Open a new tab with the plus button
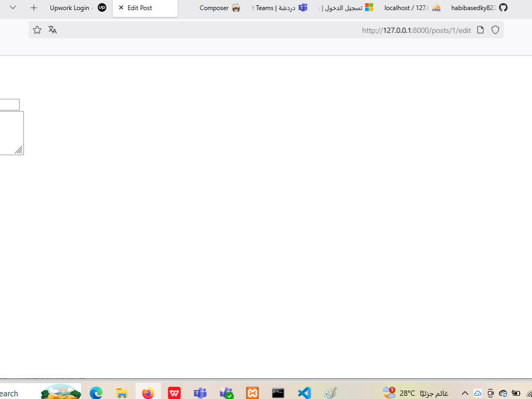 (34, 8)
